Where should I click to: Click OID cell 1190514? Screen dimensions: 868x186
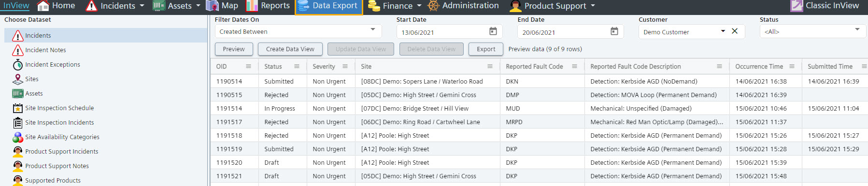point(229,81)
